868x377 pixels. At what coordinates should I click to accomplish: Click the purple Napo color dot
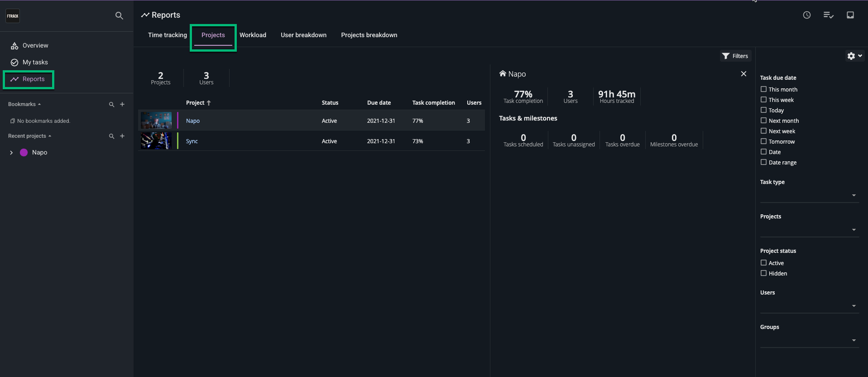(24, 153)
